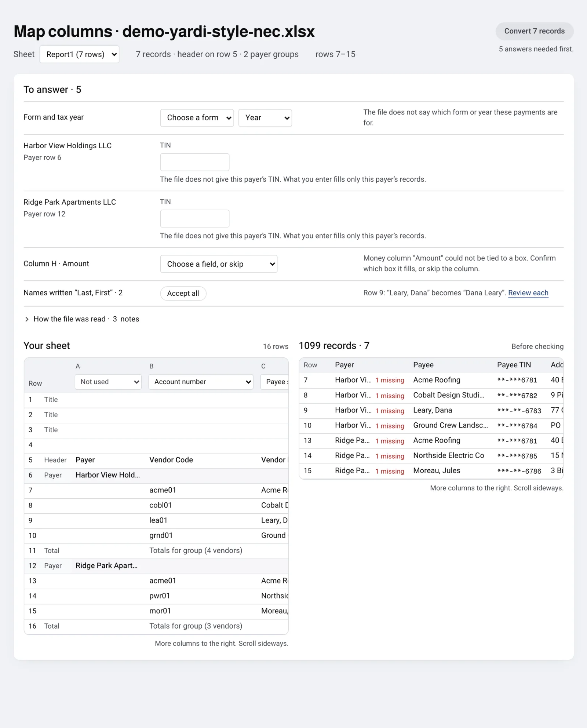Viewport: 587px width, 728px height.
Task: Select the Northside Electric Co payee cell
Action: pyautogui.click(x=449, y=455)
